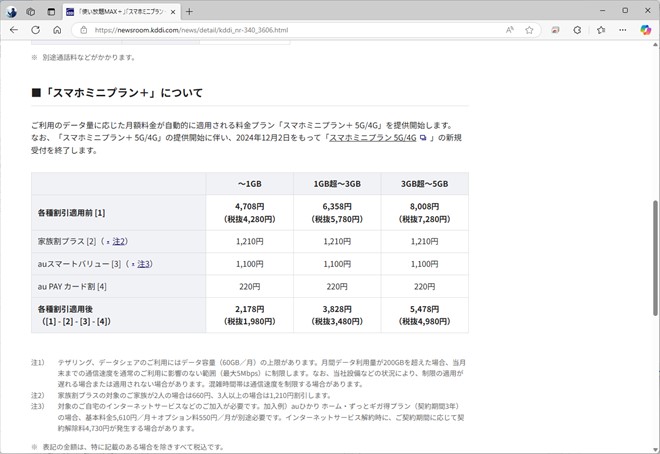Viewport: 660px width, 454px height.
Task: Select the 1GB超～3GB column header
Action: [x=337, y=184]
